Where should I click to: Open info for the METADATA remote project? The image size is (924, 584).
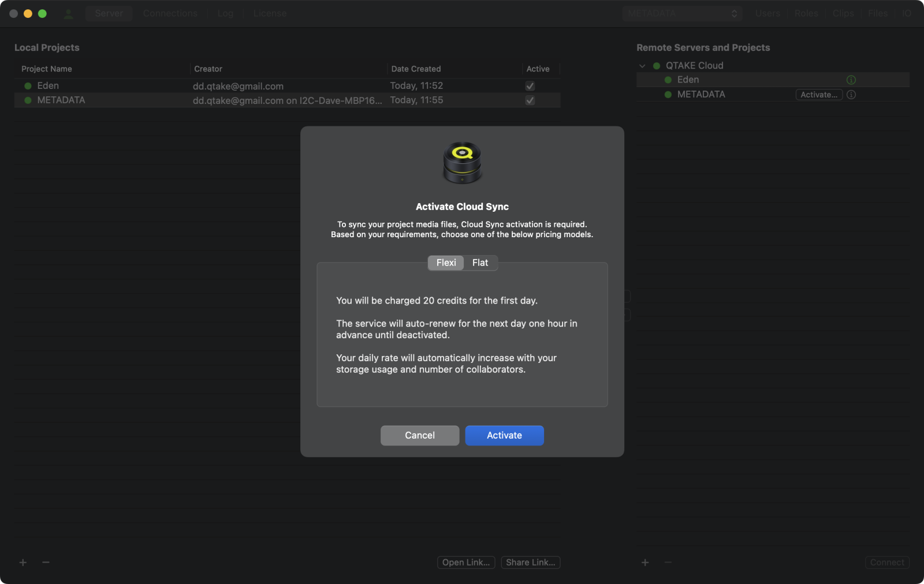[851, 95]
